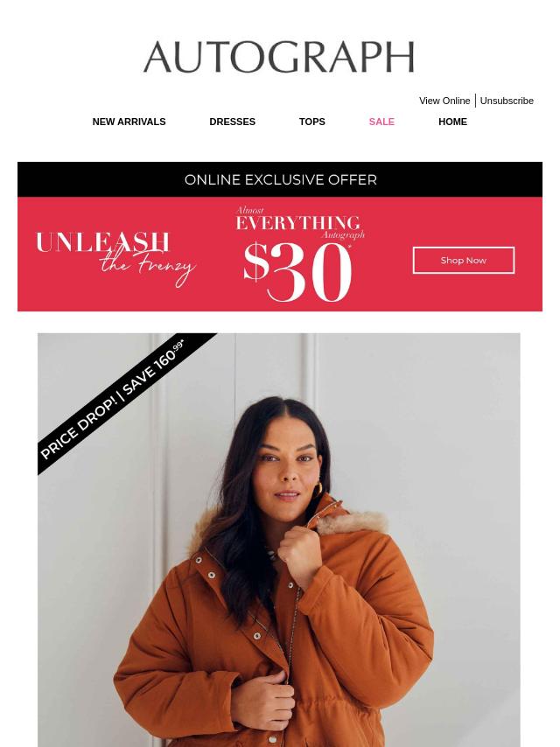
Task: Go to the DRESSES category
Action: 232,122
